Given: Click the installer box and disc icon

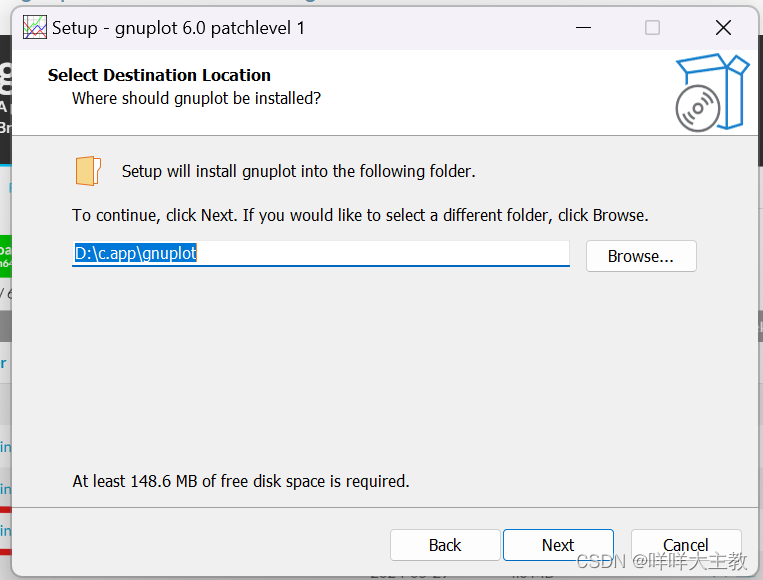Looking at the screenshot, I should (712, 92).
